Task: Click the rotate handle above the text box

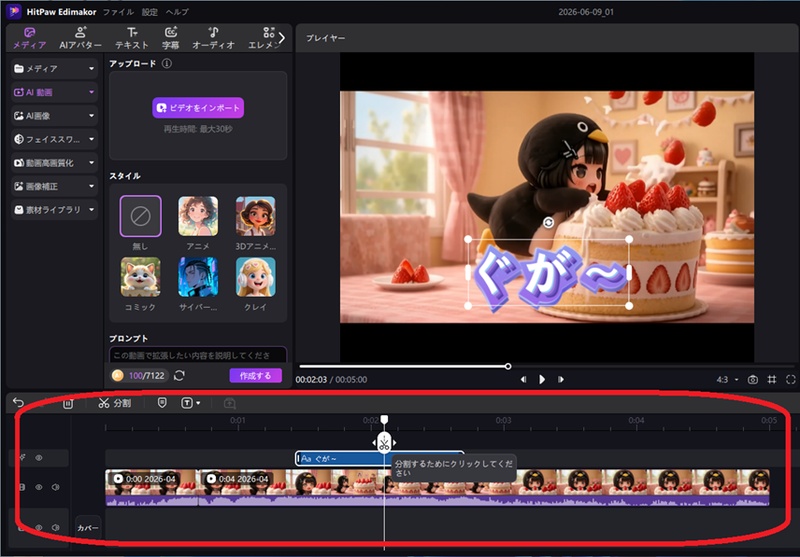Action: click(548, 222)
